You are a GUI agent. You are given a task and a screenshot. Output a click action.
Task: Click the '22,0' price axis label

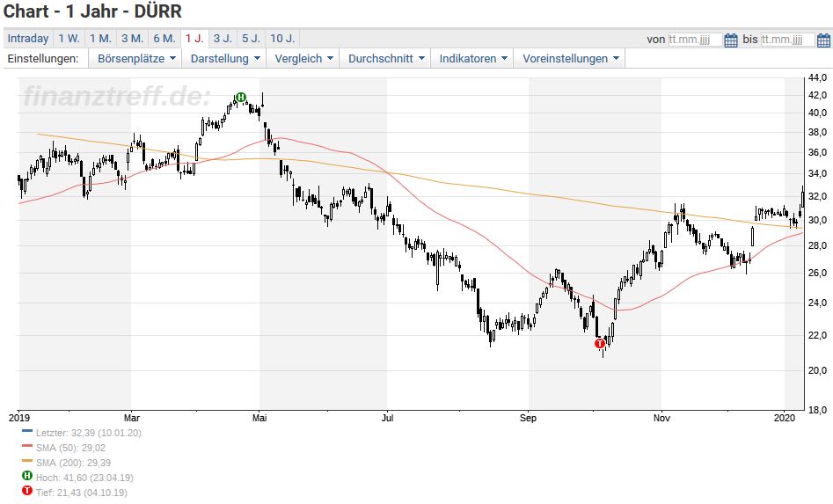(817, 335)
